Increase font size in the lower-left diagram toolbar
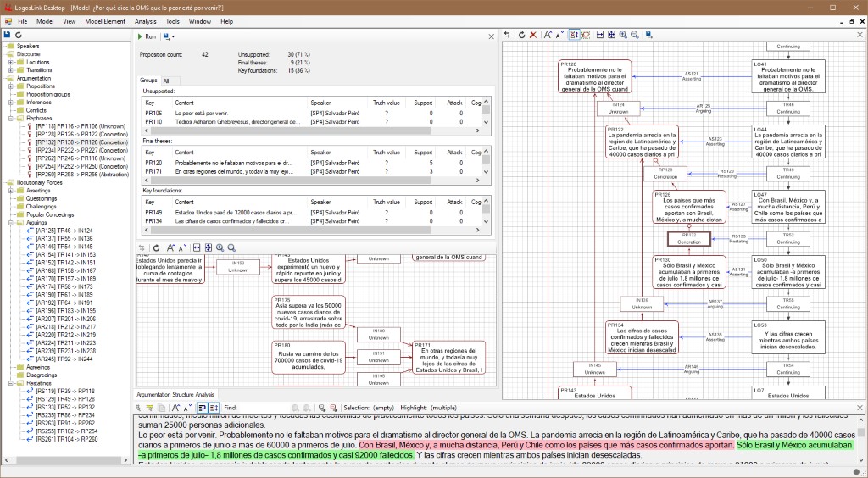This screenshot has width=868, height=478. tap(170, 247)
